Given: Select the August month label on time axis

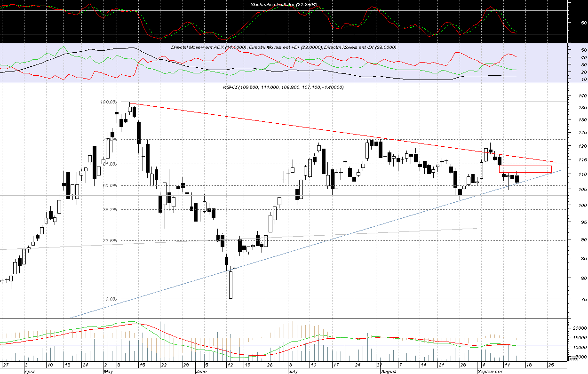Looking at the screenshot, I should [x=389, y=371].
